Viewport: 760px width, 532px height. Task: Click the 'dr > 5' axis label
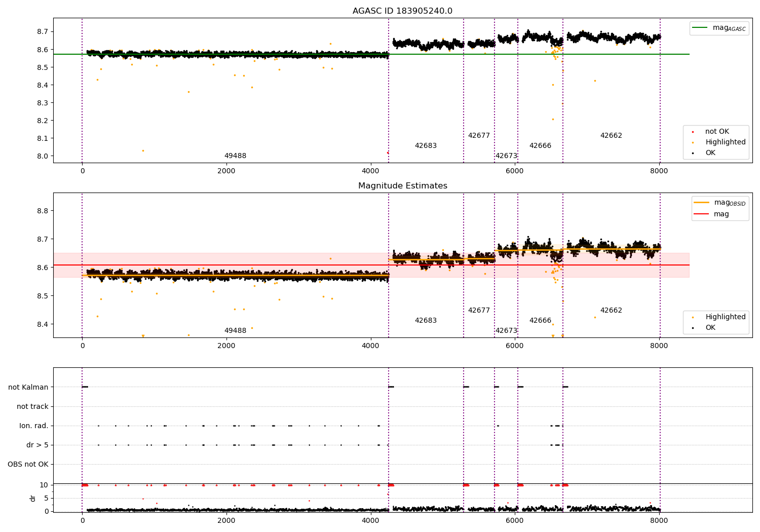[x=37, y=445]
